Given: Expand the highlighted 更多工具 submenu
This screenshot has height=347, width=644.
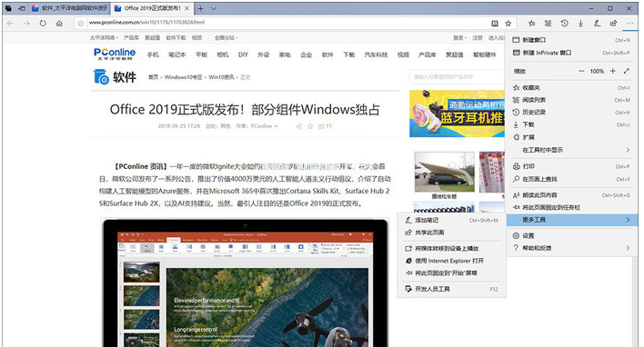Looking at the screenshot, I should coord(571,220).
